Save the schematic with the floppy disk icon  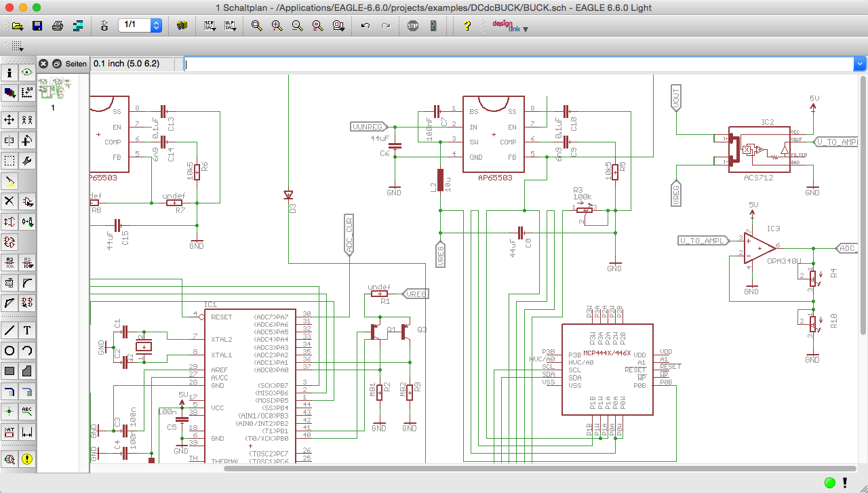[x=37, y=26]
